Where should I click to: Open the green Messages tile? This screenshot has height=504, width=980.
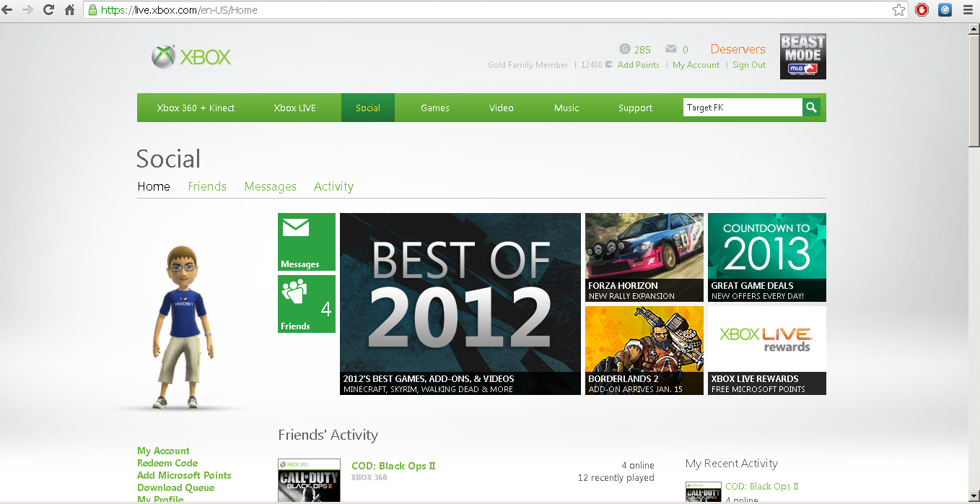pos(307,242)
